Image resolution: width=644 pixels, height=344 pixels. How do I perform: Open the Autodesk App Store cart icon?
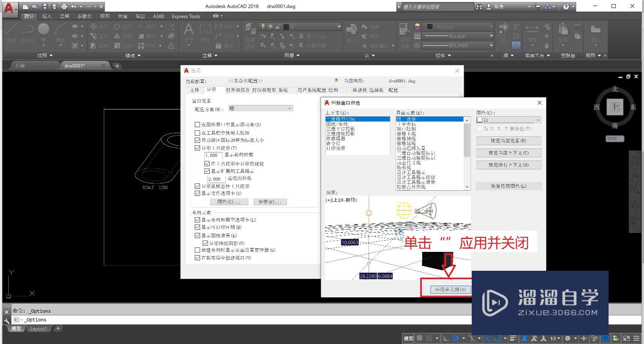pos(538,6)
